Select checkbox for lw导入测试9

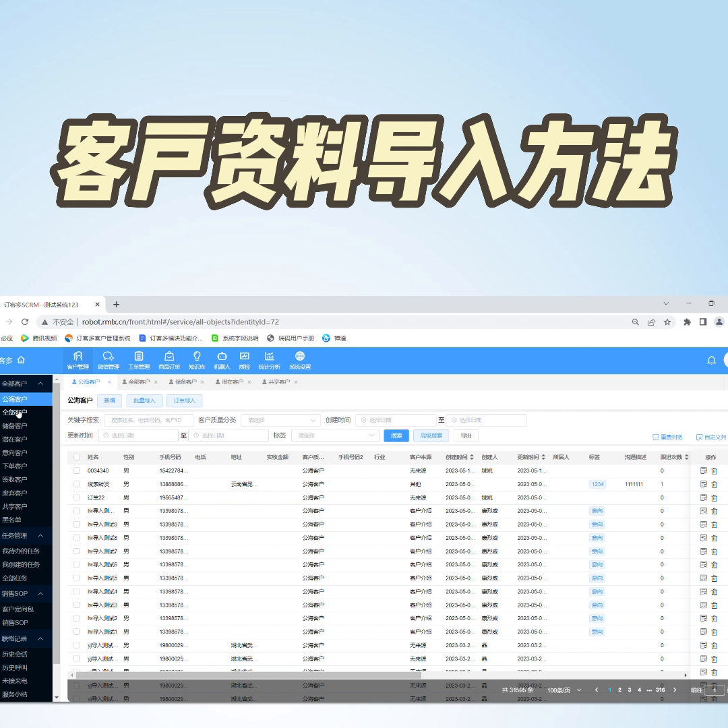[77, 524]
